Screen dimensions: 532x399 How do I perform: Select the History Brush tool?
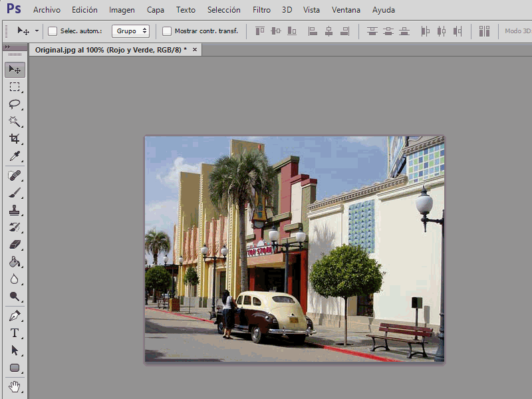click(x=15, y=227)
